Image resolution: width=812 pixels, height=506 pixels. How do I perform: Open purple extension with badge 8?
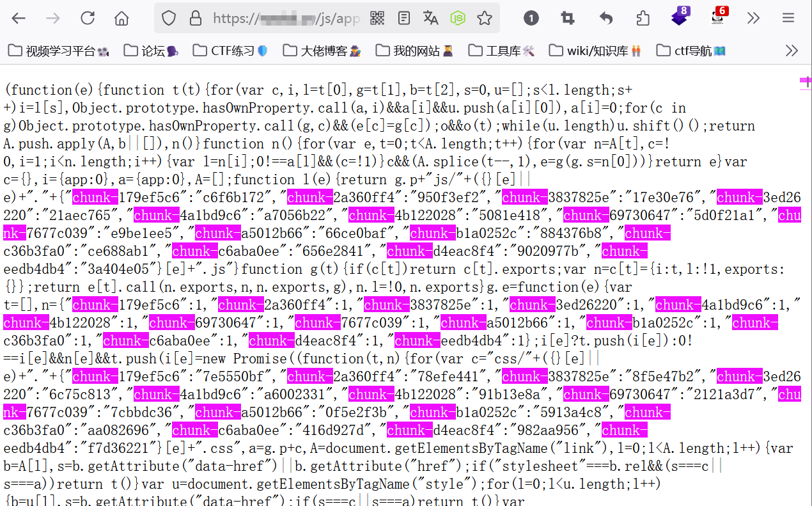680,17
